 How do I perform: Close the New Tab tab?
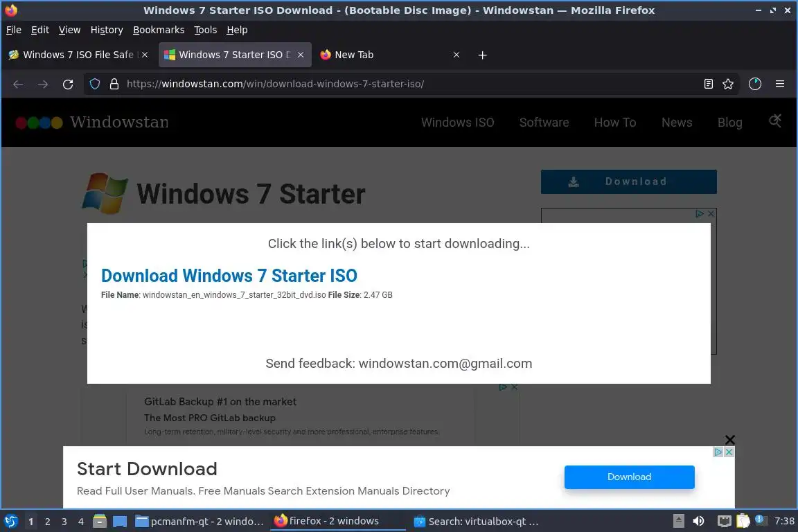click(x=456, y=55)
